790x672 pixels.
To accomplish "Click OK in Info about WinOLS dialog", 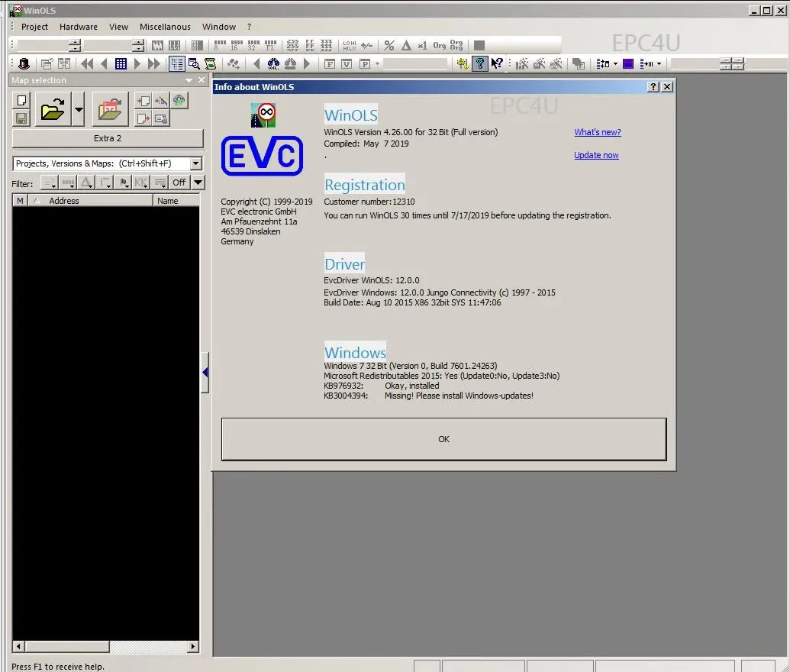I will point(444,439).
